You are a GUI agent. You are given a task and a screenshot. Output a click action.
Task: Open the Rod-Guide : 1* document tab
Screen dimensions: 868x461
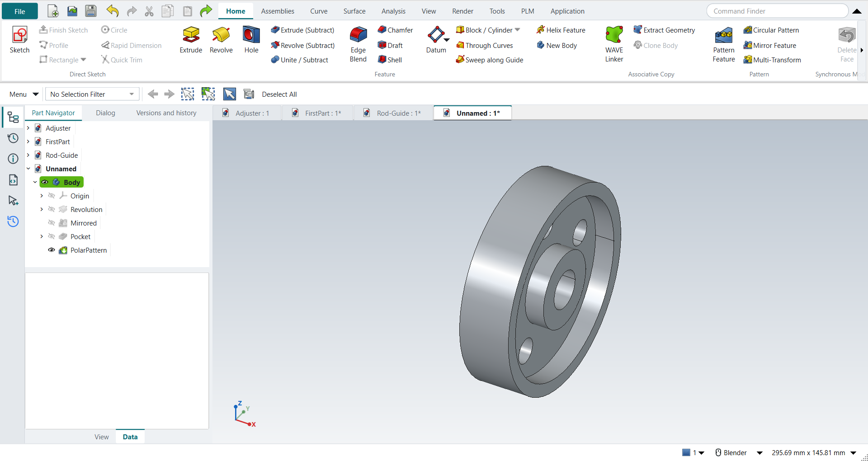coord(393,113)
